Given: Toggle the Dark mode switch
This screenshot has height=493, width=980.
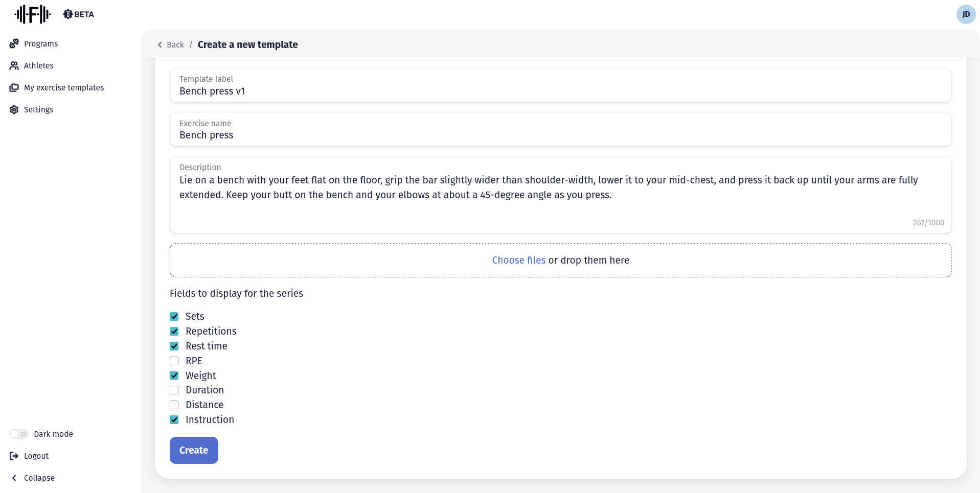Looking at the screenshot, I should [x=19, y=434].
